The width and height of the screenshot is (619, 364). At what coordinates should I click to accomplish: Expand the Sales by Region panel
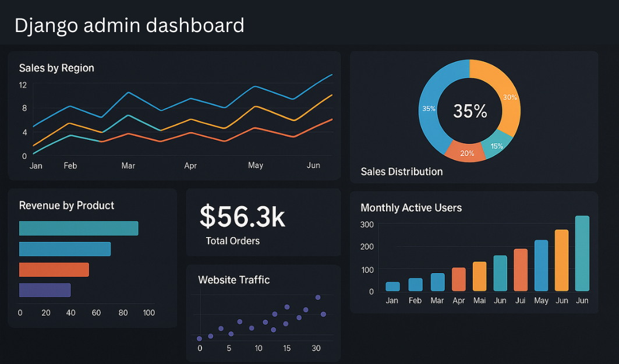[56, 68]
